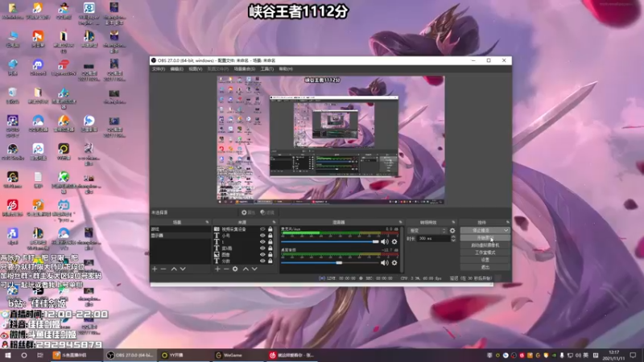This screenshot has width=644, height=362.
Task: Toggle the lock on 小号 source
Action: coord(270,236)
